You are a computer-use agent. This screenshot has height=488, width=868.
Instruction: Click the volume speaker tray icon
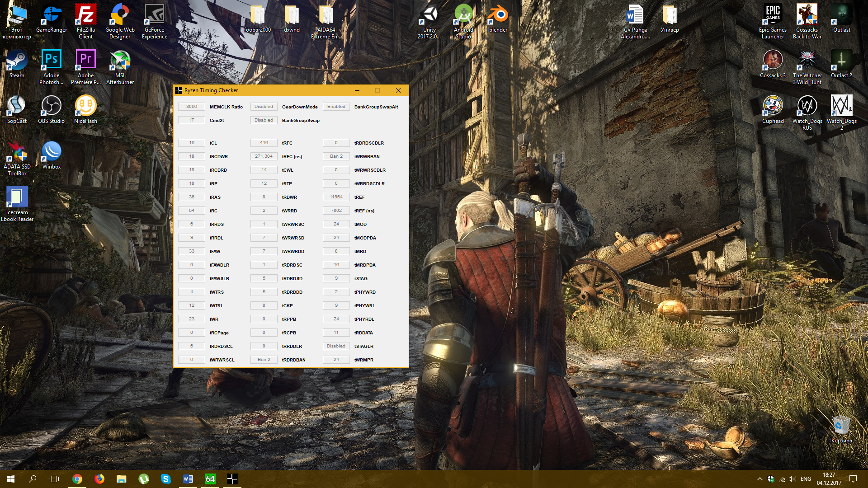(792, 479)
